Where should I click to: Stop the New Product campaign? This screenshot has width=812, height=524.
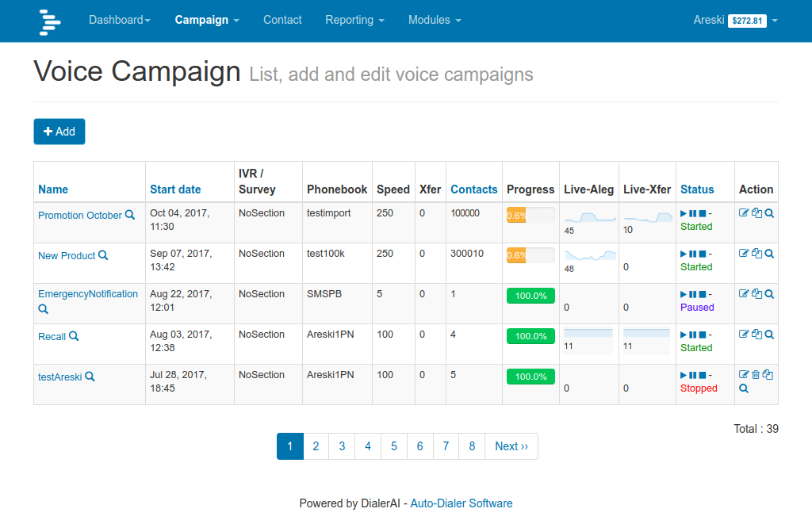pos(702,254)
